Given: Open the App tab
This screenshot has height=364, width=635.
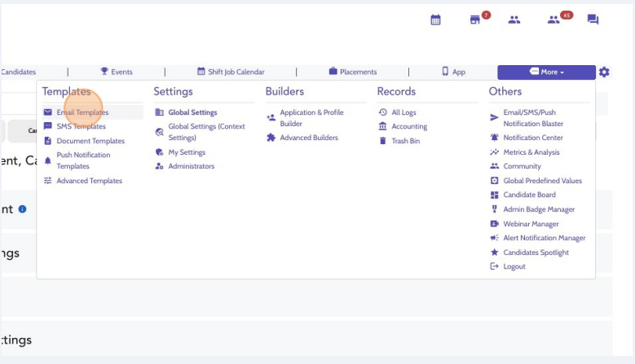Looking at the screenshot, I should pos(453,72).
